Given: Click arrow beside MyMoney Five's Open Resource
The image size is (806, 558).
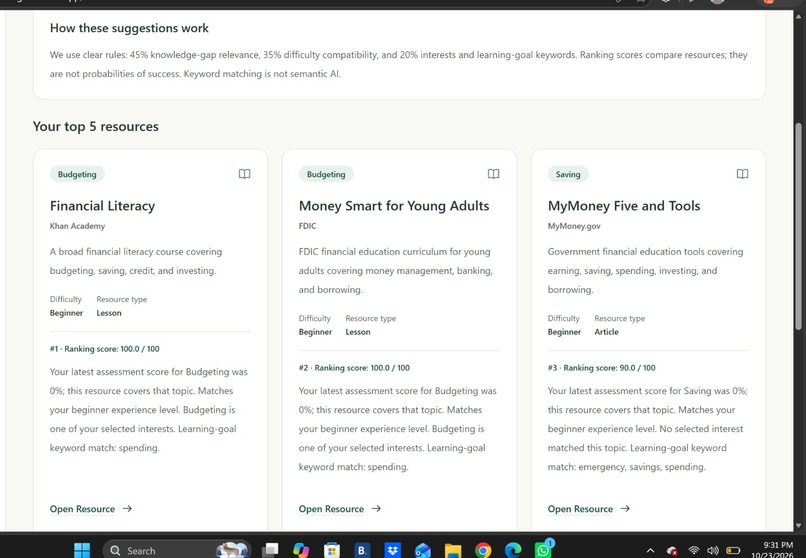Looking at the screenshot, I should (x=625, y=509).
